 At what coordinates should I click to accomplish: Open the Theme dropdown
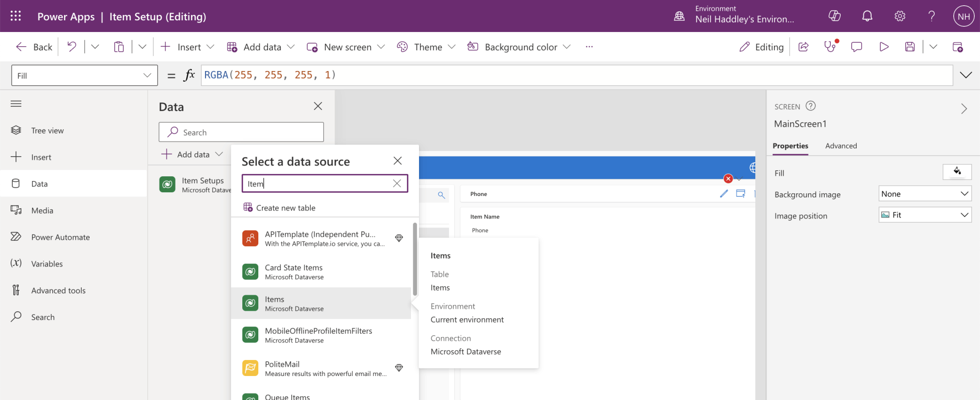click(426, 47)
